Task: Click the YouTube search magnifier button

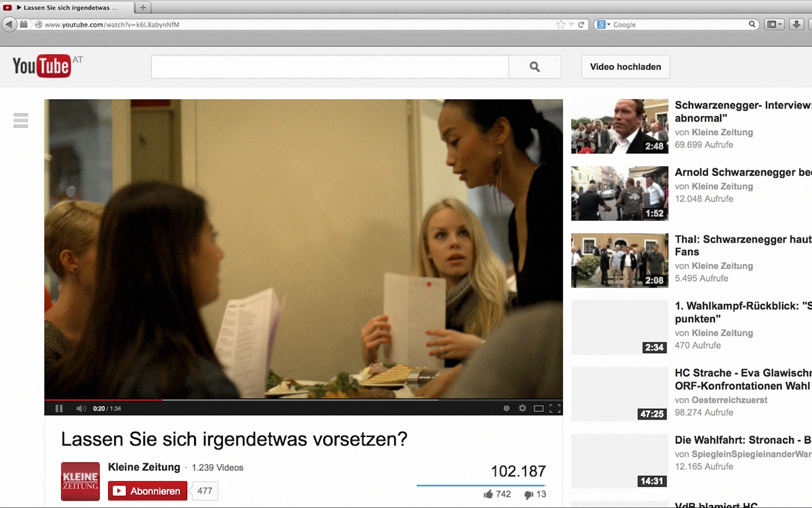Action: point(535,67)
